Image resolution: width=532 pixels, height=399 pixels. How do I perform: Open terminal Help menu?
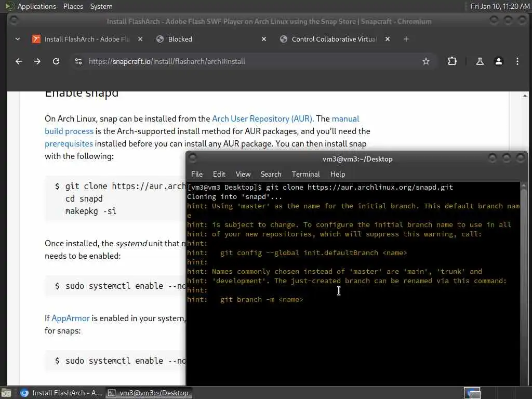338,174
